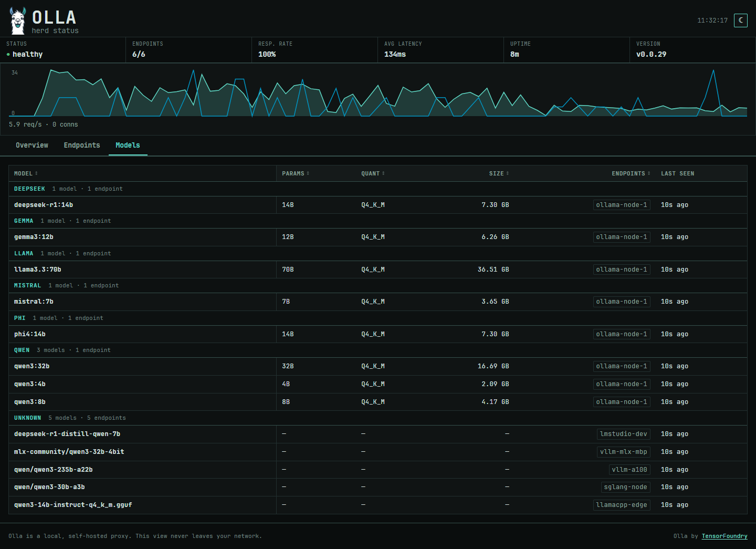Select the deepseek-r1:14b model name

tap(44, 205)
